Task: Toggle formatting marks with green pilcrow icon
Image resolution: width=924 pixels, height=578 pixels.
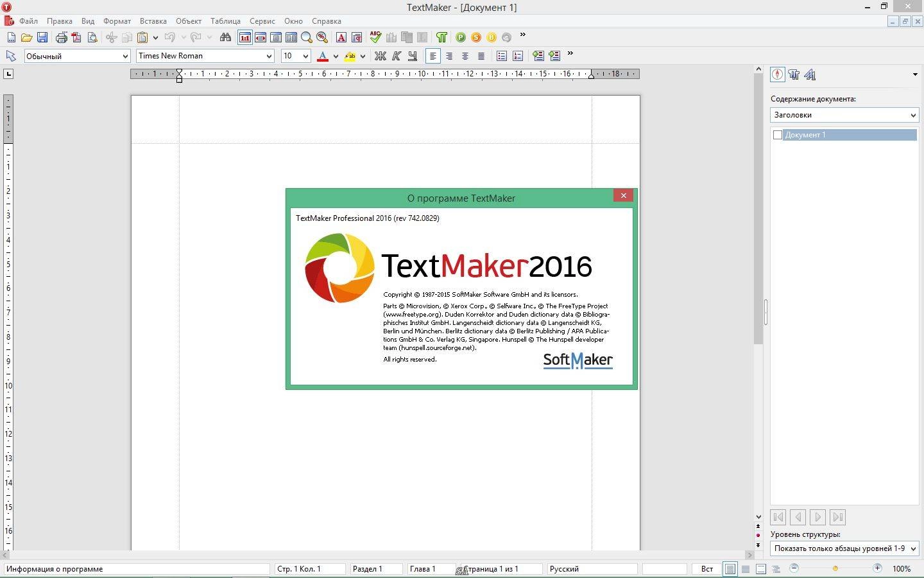Action: click(441, 37)
